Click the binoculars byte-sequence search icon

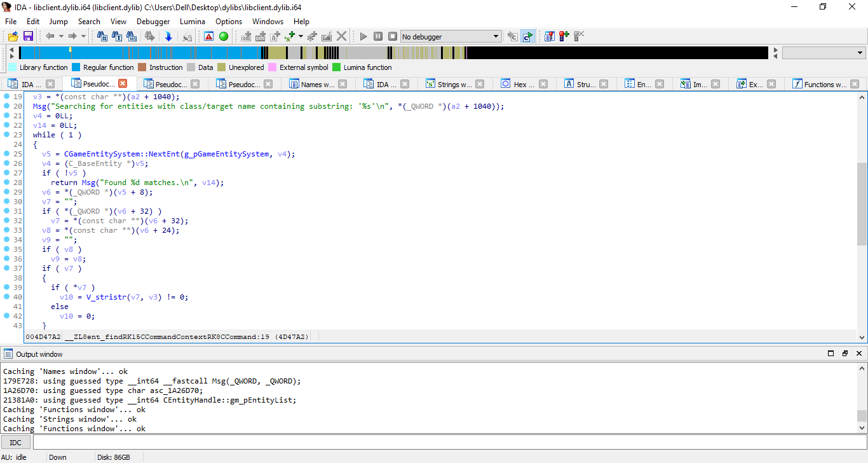click(132, 36)
